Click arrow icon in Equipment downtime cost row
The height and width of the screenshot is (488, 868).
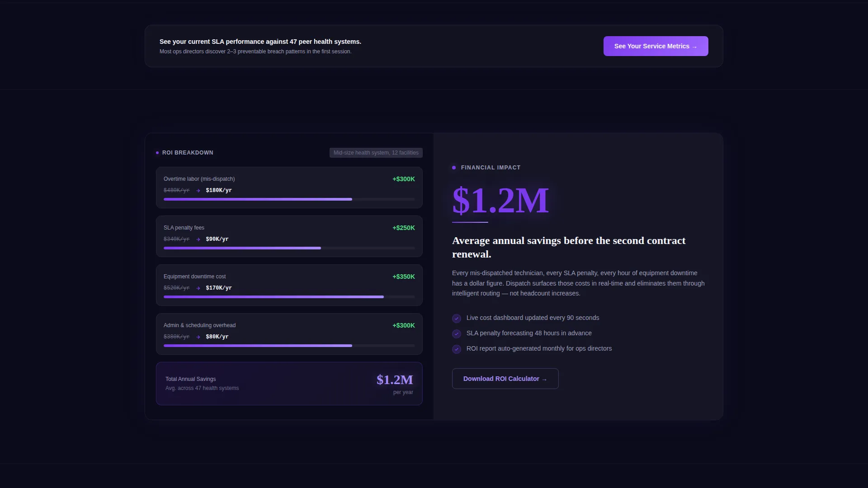(x=198, y=288)
